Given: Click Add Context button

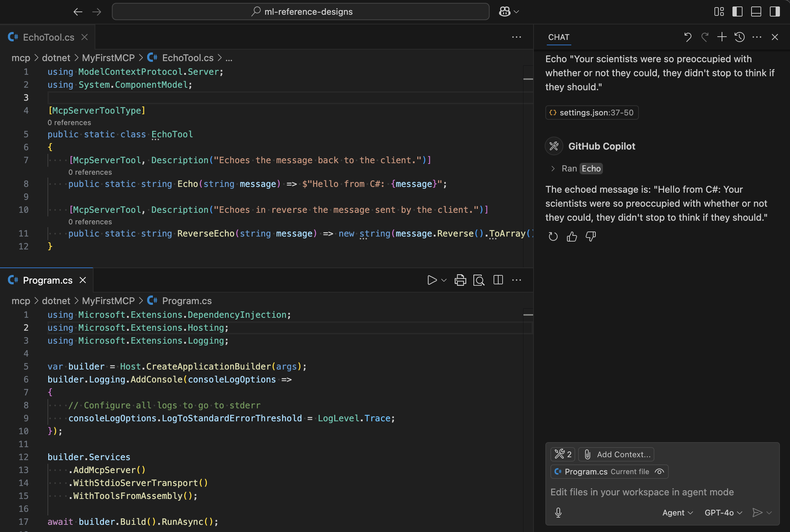Looking at the screenshot, I should pyautogui.click(x=616, y=454).
